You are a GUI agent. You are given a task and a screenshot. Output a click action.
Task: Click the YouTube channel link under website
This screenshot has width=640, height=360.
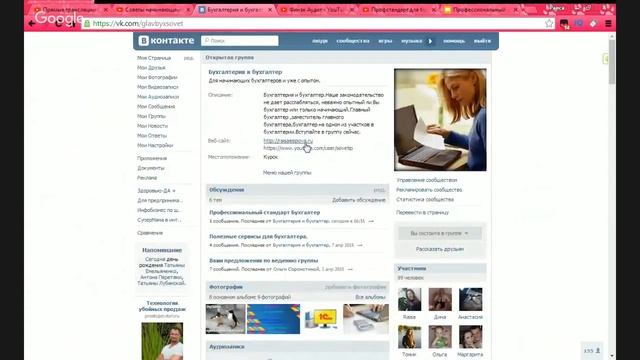point(308,148)
